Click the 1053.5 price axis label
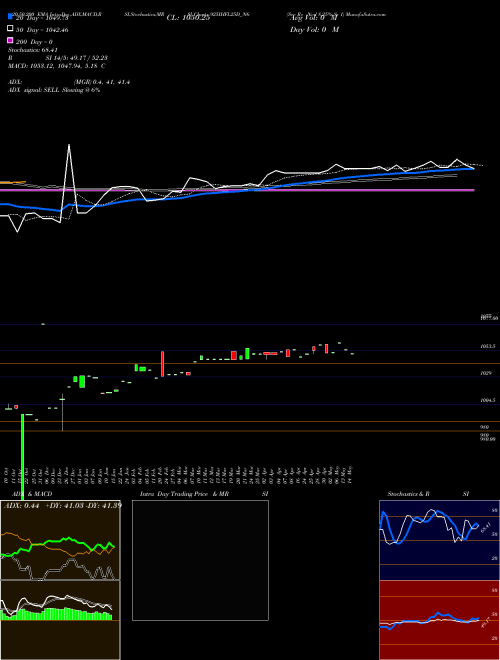 pyautogui.click(x=488, y=346)
